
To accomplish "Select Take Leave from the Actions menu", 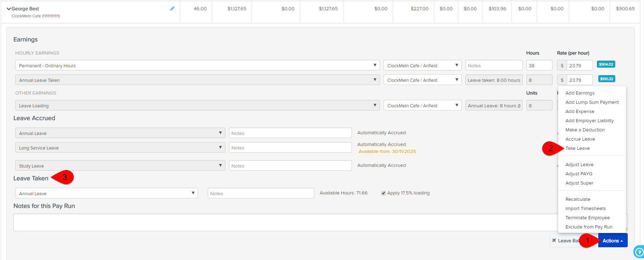I will point(577,148).
